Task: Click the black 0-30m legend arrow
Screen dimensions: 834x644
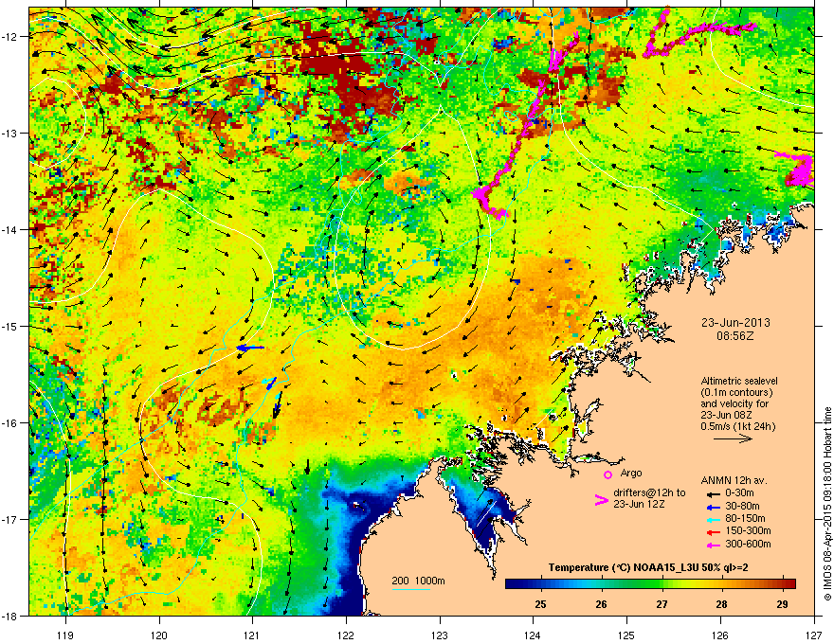Action: point(714,493)
